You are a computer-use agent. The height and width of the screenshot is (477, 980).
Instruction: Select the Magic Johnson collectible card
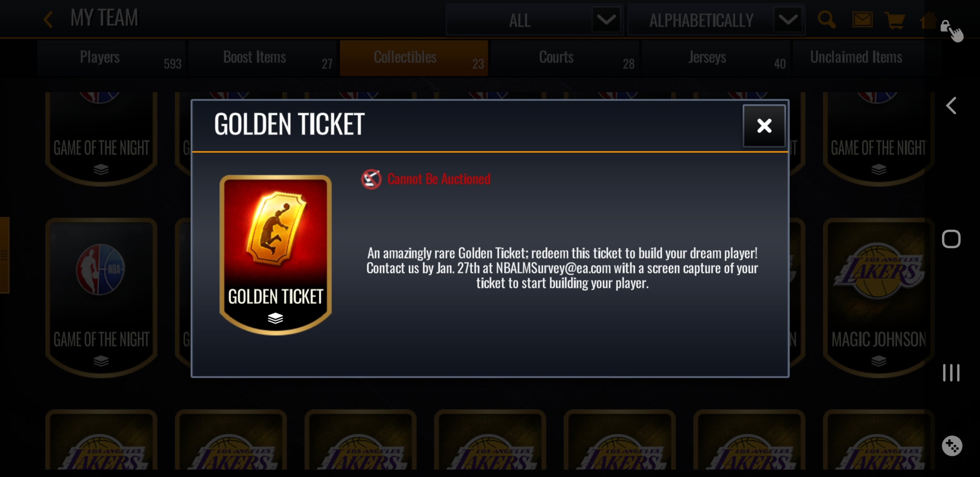point(878,298)
